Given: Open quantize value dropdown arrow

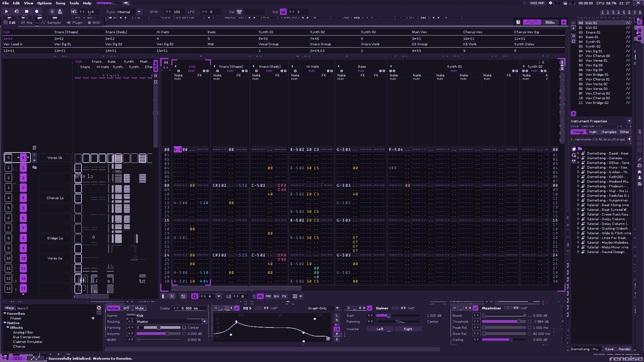Looking at the screenshot, I should coord(219,296).
